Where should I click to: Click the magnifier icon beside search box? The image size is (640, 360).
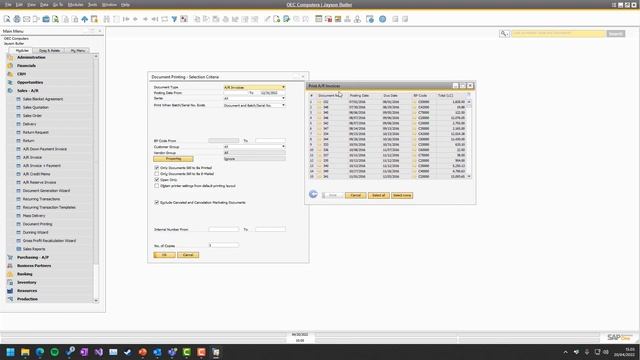[504, 33]
